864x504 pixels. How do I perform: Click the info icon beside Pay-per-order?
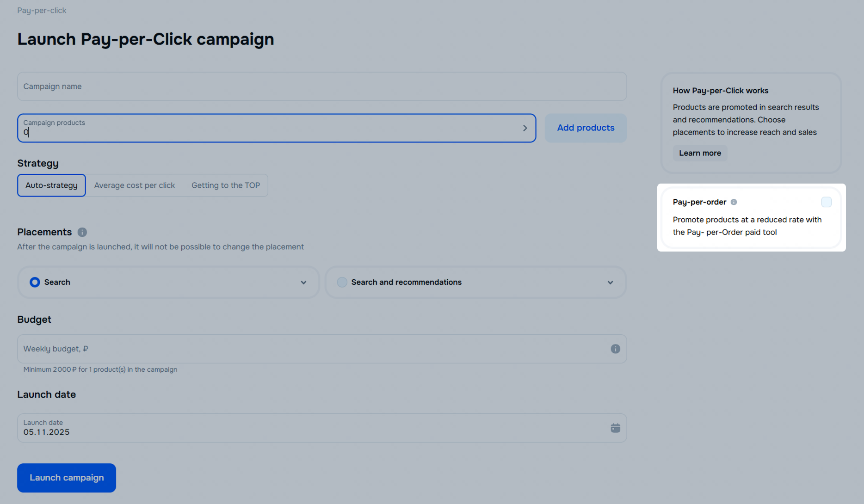pyautogui.click(x=734, y=202)
